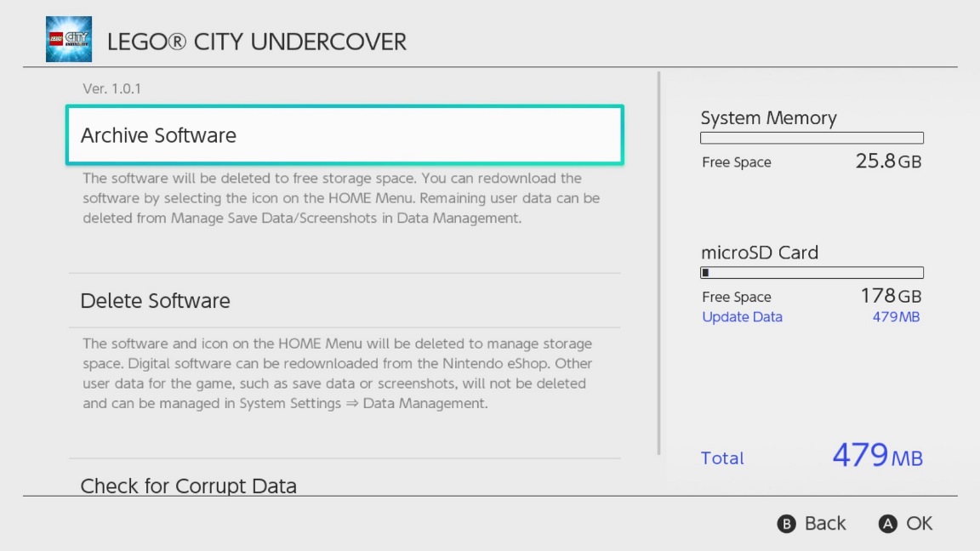Click the 25.8 GB free space value
This screenshot has height=551, width=980.
click(888, 162)
